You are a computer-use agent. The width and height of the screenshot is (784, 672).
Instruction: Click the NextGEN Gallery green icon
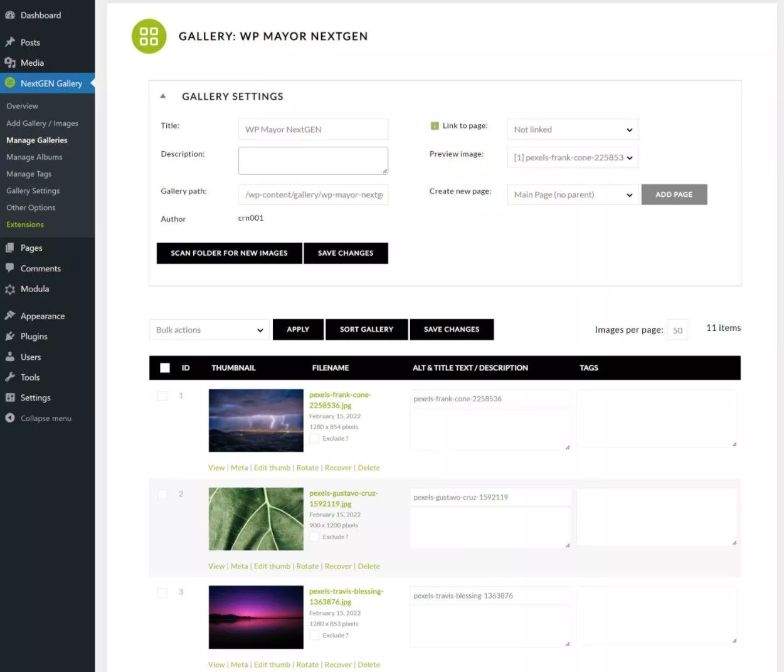click(x=10, y=83)
